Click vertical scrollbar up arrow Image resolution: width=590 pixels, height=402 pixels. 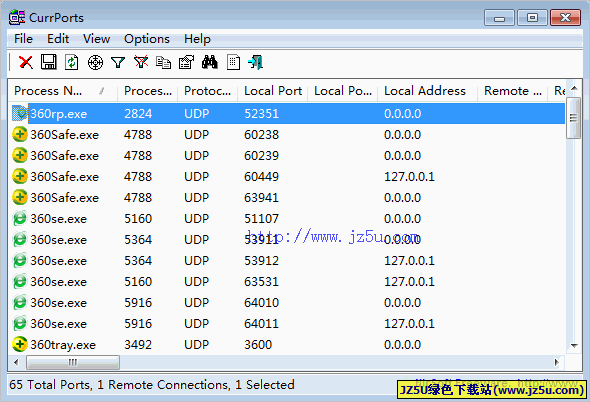coord(574,88)
